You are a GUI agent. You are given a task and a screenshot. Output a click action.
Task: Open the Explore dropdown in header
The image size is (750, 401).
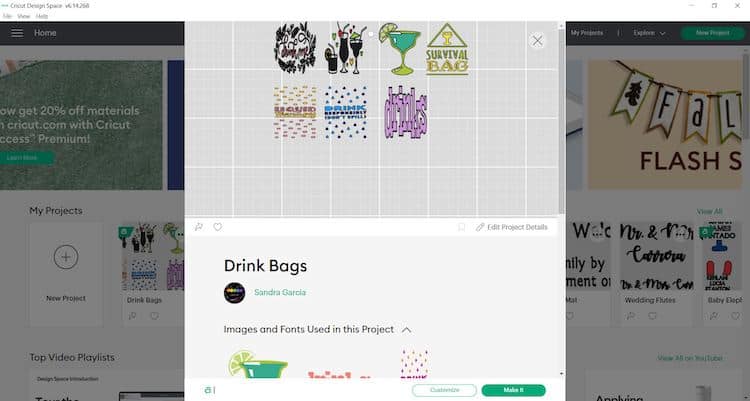tap(649, 33)
